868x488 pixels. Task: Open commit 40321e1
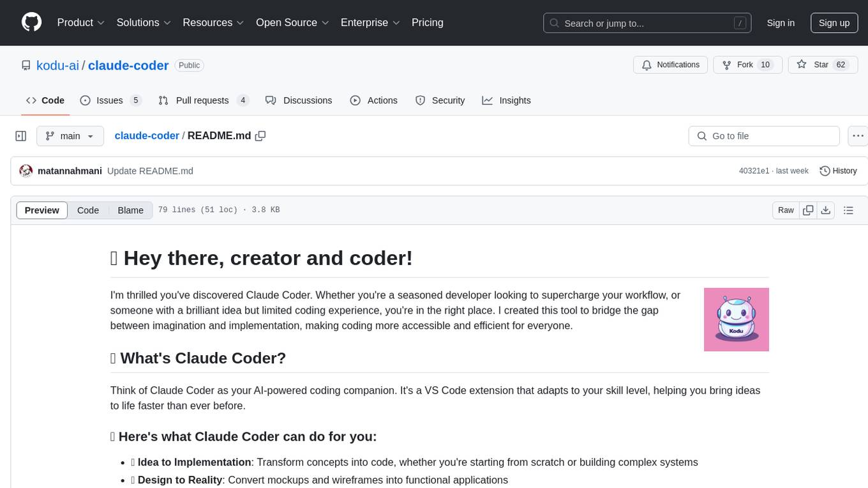coord(754,171)
